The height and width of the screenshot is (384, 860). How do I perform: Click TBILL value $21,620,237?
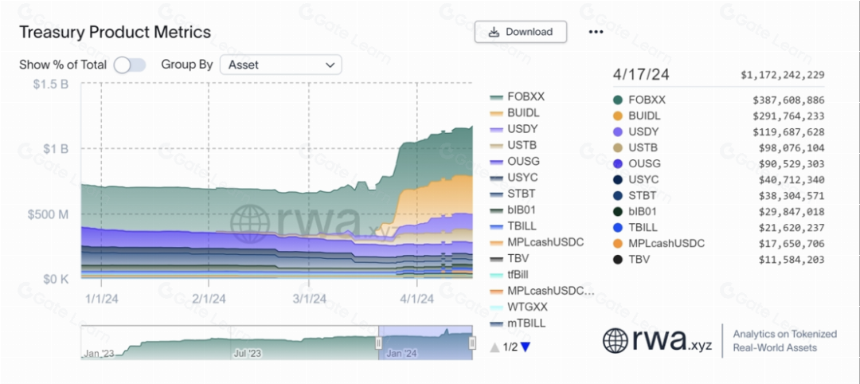(x=791, y=228)
